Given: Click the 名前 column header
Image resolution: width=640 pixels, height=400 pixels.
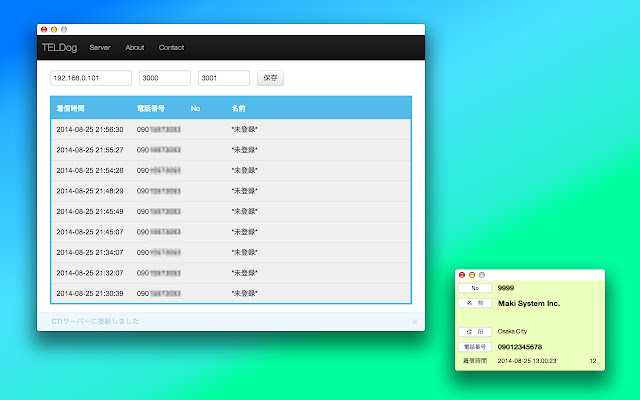Looking at the screenshot, I should tap(238, 109).
